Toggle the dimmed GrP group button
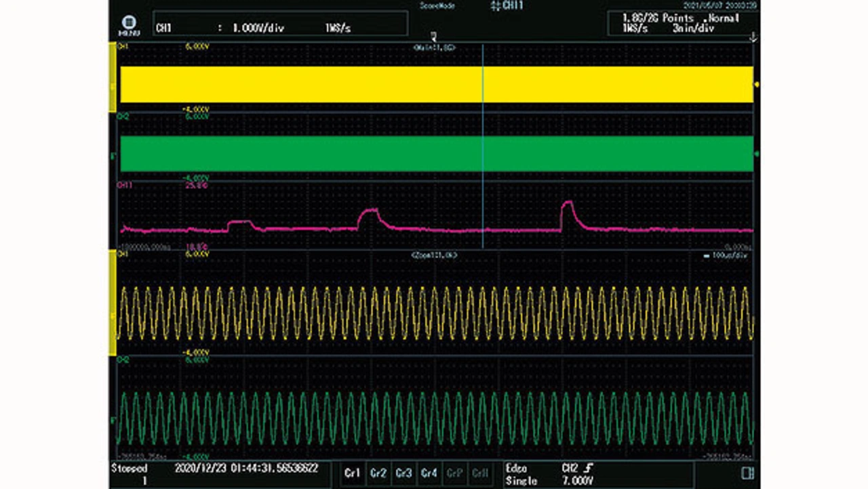The image size is (868, 489). click(455, 473)
